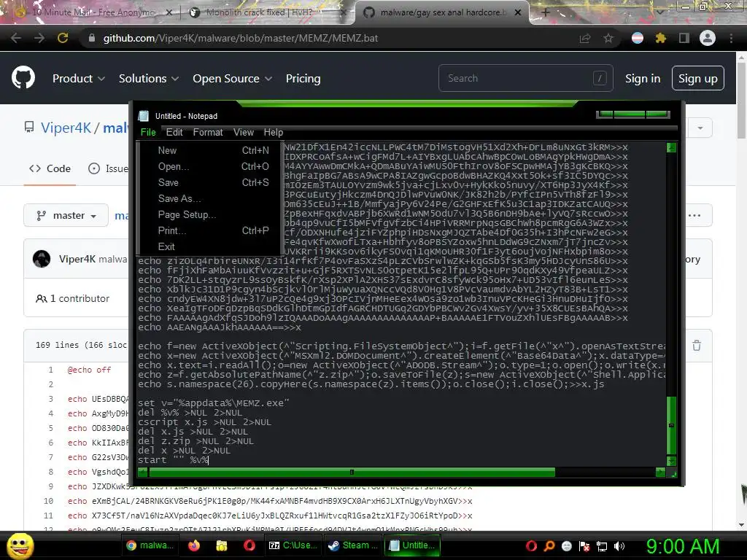Open the folder icon in taskbar

(222, 545)
